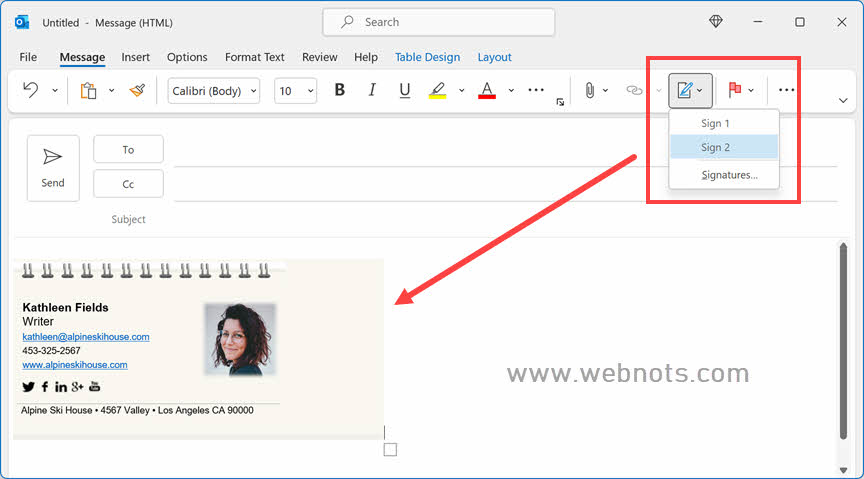864x479 pixels.
Task: Click the Paste clipboard icon
Action: (x=88, y=90)
